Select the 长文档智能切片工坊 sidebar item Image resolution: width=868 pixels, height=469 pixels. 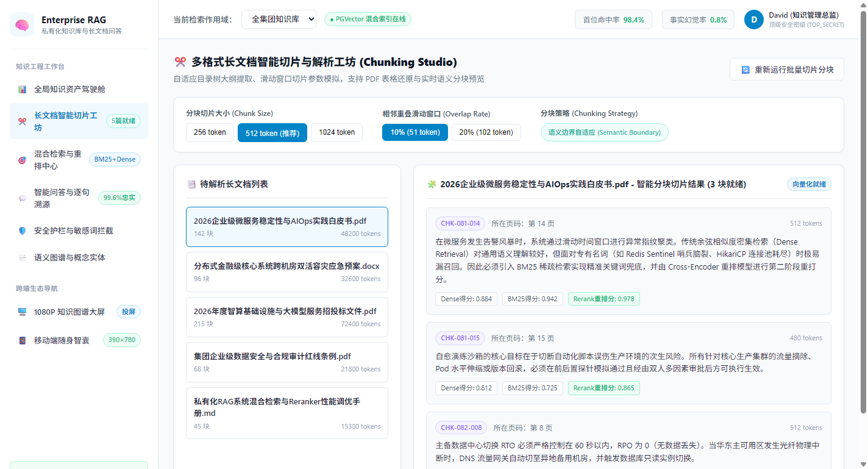(x=79, y=121)
